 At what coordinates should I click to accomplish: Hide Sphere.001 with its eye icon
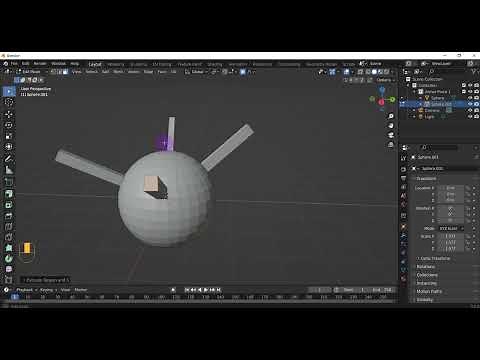pyautogui.click(x=470, y=104)
